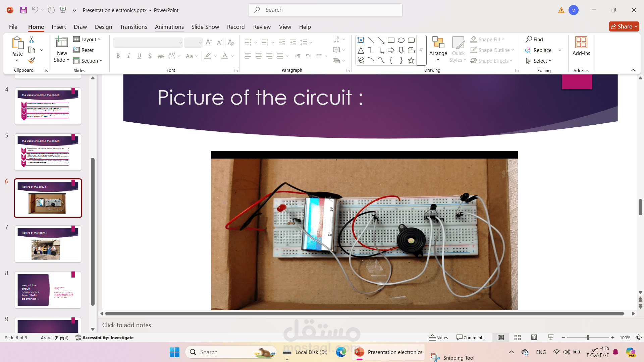Pick the Oval shape in Drawing gallery

[401, 40]
